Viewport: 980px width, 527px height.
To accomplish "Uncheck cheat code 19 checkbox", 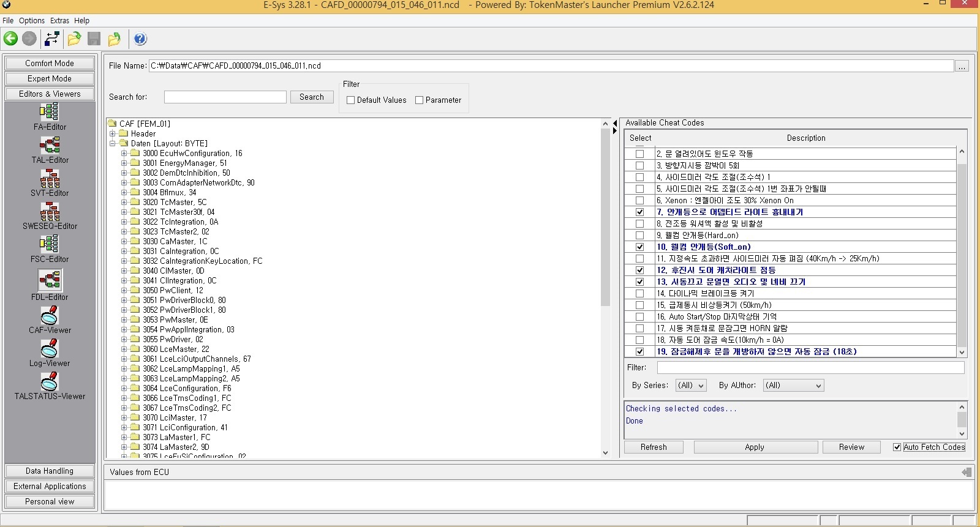I will [639, 351].
